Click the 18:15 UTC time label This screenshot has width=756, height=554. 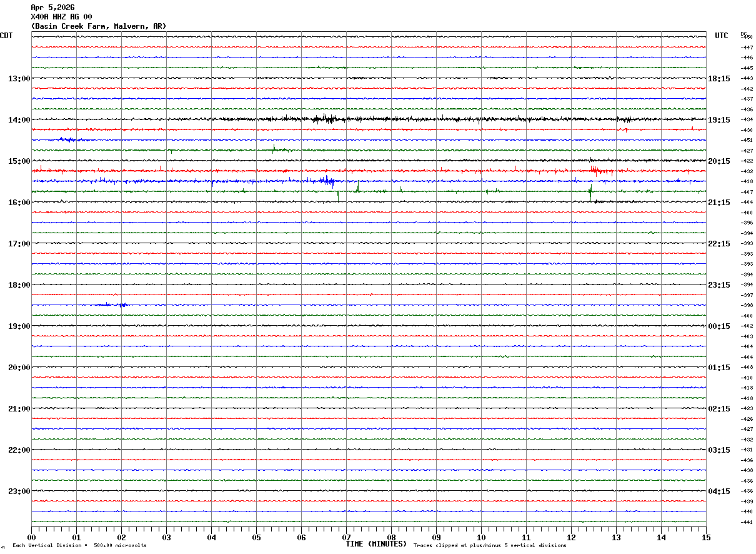tap(719, 79)
